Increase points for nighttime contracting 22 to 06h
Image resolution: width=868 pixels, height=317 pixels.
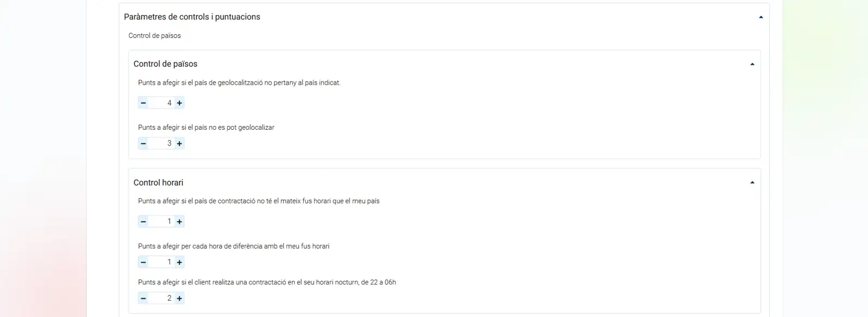point(180,299)
